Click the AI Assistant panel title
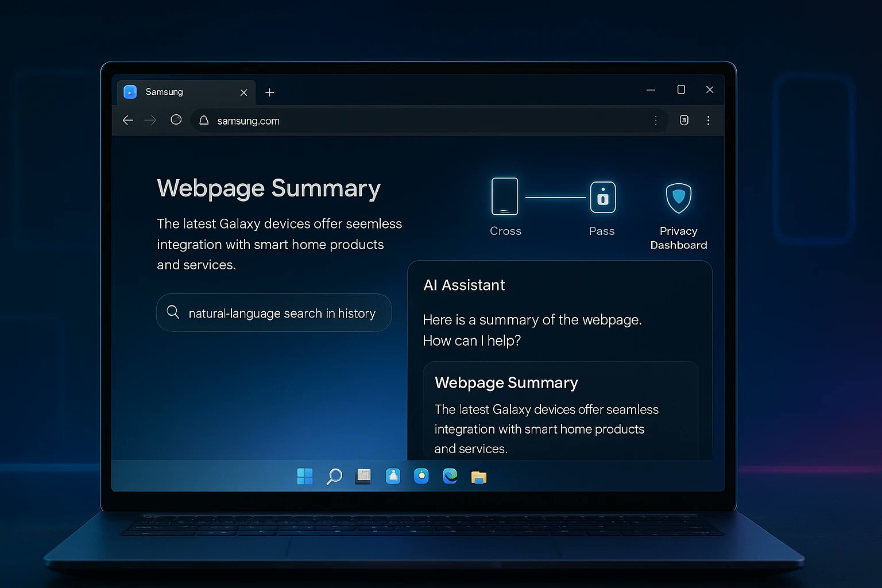 click(464, 285)
